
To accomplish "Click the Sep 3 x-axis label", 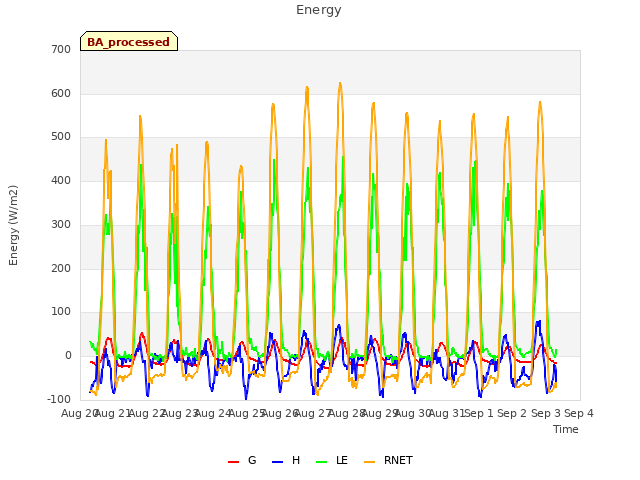I will click(546, 413).
